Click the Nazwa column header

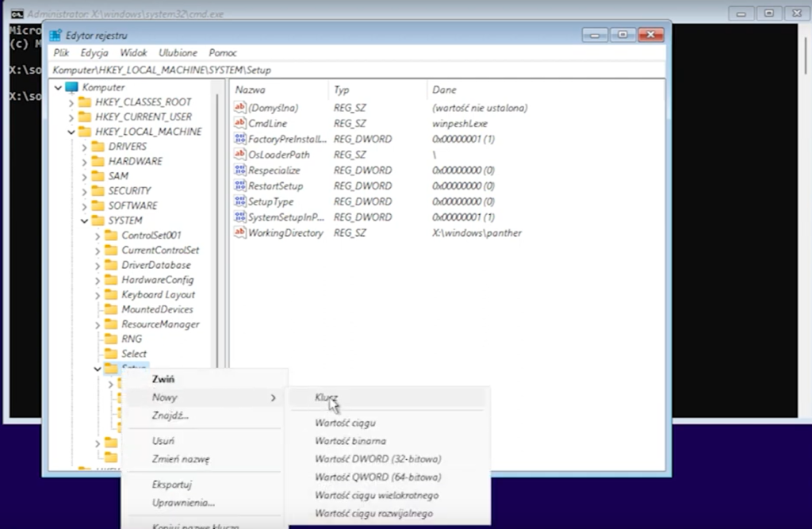click(x=279, y=90)
